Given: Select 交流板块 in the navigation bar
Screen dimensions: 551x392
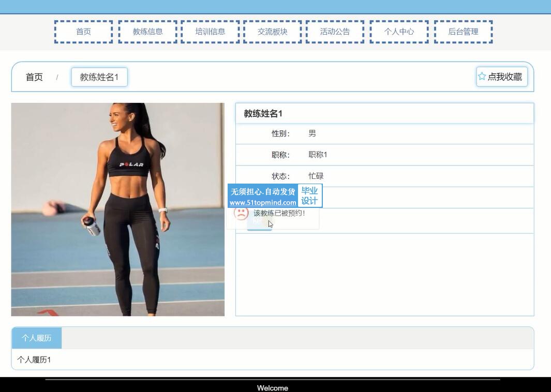Looking at the screenshot, I should (272, 32).
